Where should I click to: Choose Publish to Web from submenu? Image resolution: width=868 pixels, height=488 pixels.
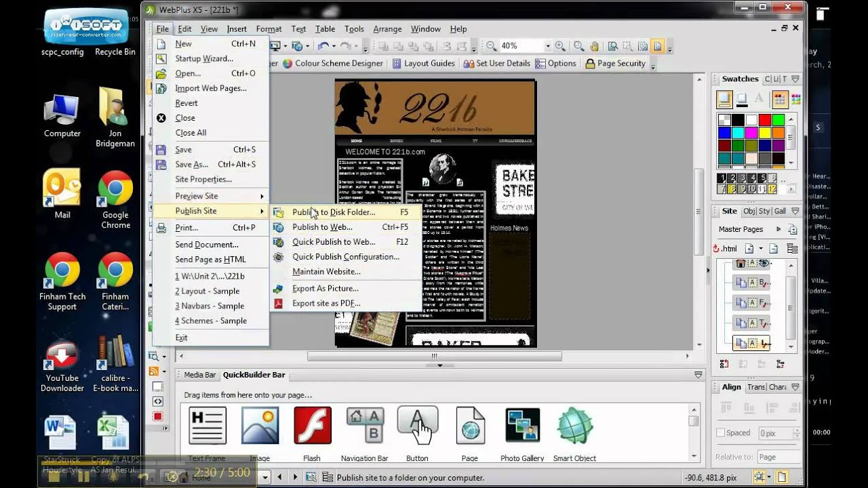(346, 227)
